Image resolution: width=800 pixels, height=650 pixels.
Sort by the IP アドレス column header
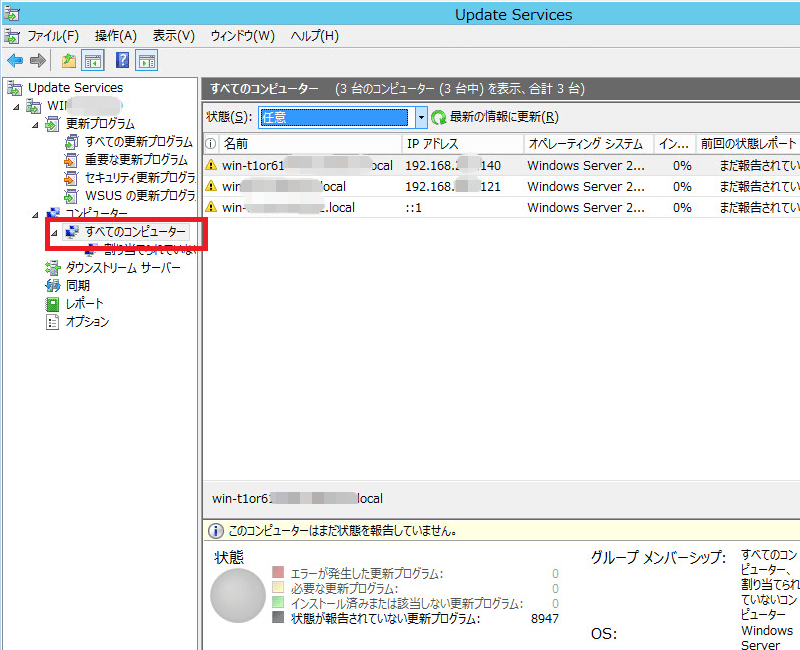click(463, 144)
